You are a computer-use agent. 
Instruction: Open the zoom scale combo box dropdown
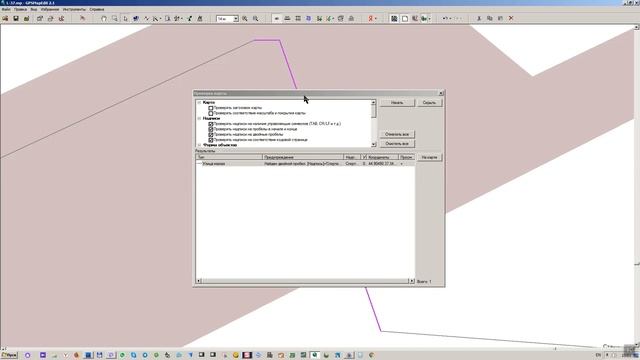[x=236, y=19]
